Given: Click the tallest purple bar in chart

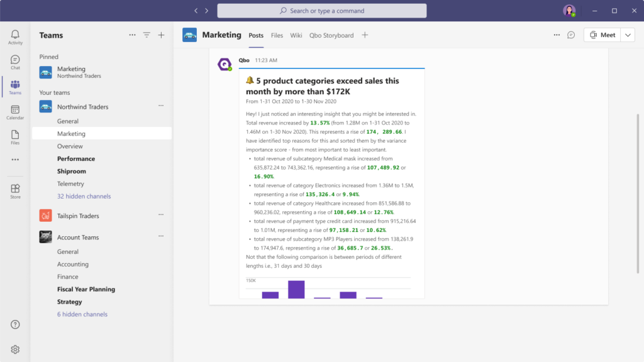Looking at the screenshot, I should click(x=296, y=290).
